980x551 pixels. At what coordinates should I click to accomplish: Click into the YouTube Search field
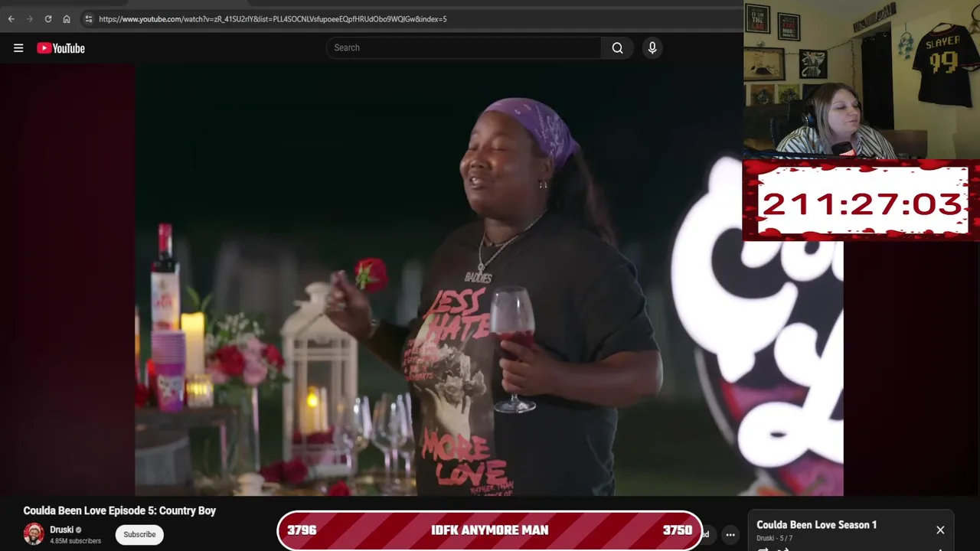click(464, 47)
